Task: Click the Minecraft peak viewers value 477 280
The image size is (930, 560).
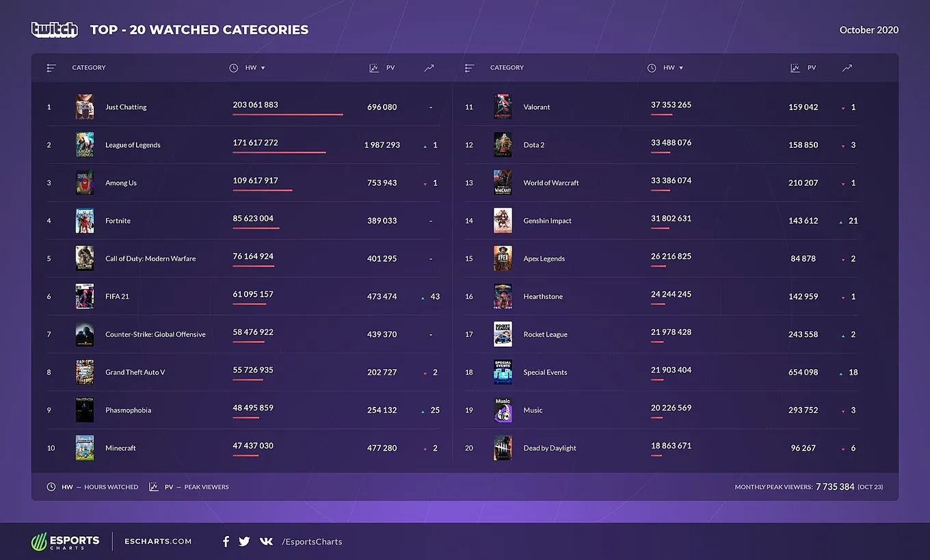Action: tap(382, 448)
